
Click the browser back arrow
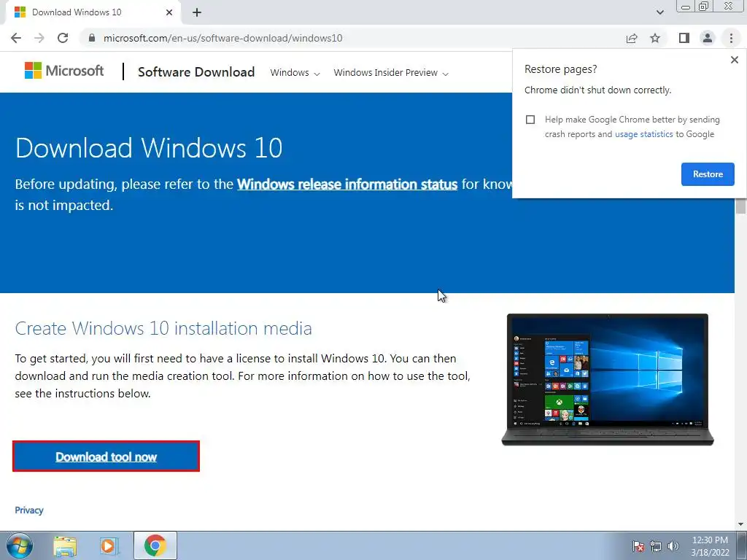point(16,38)
